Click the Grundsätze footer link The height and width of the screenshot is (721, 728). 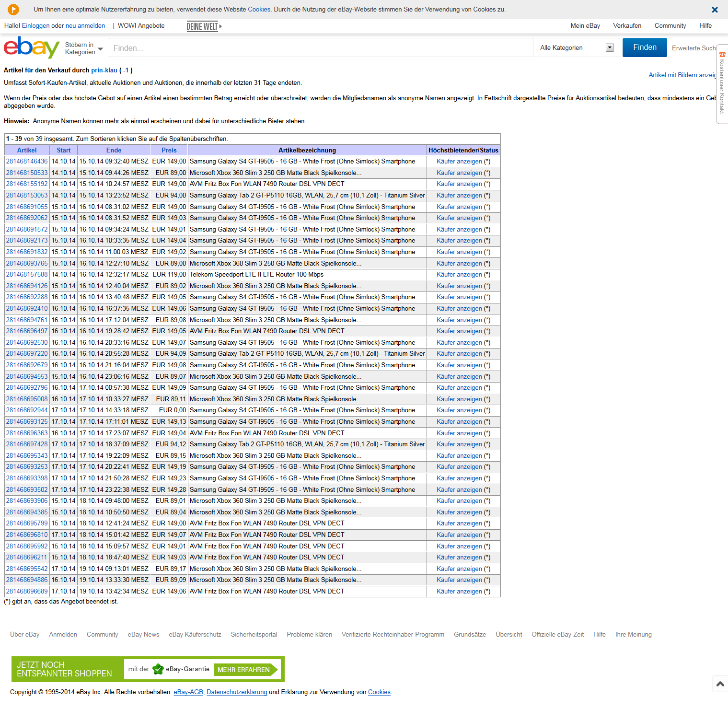[470, 635]
